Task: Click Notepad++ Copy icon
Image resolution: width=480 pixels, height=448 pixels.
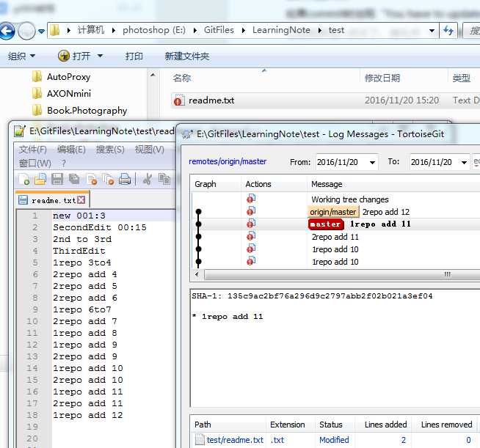Action: 164,179
